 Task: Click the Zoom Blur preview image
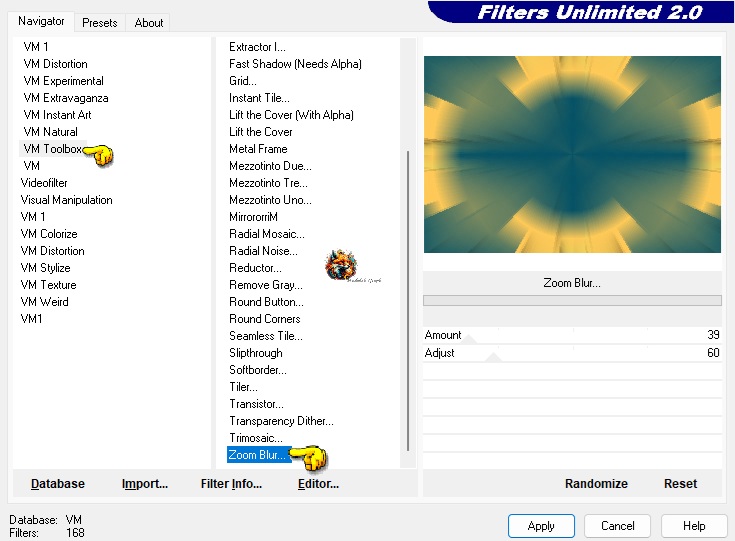[572, 154]
